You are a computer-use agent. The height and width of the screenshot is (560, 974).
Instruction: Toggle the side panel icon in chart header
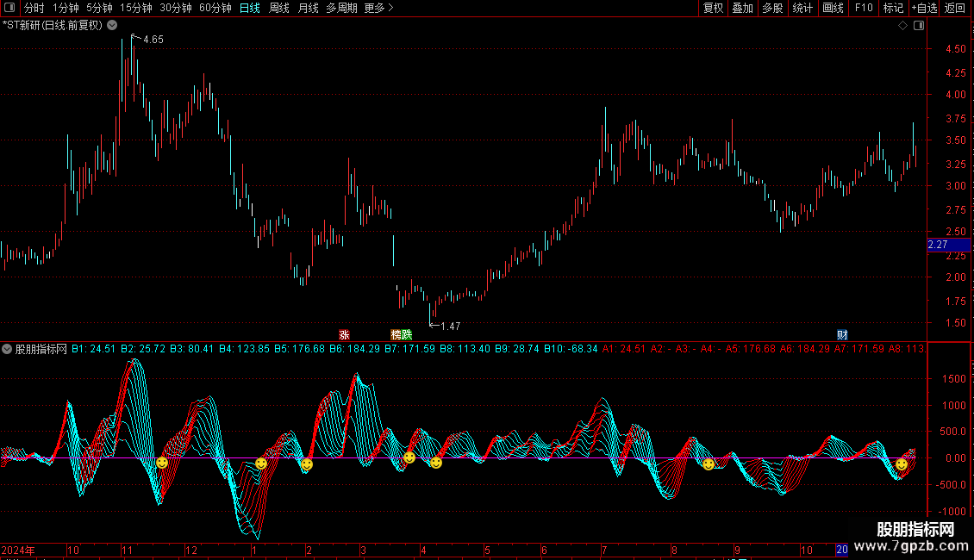click(x=919, y=26)
